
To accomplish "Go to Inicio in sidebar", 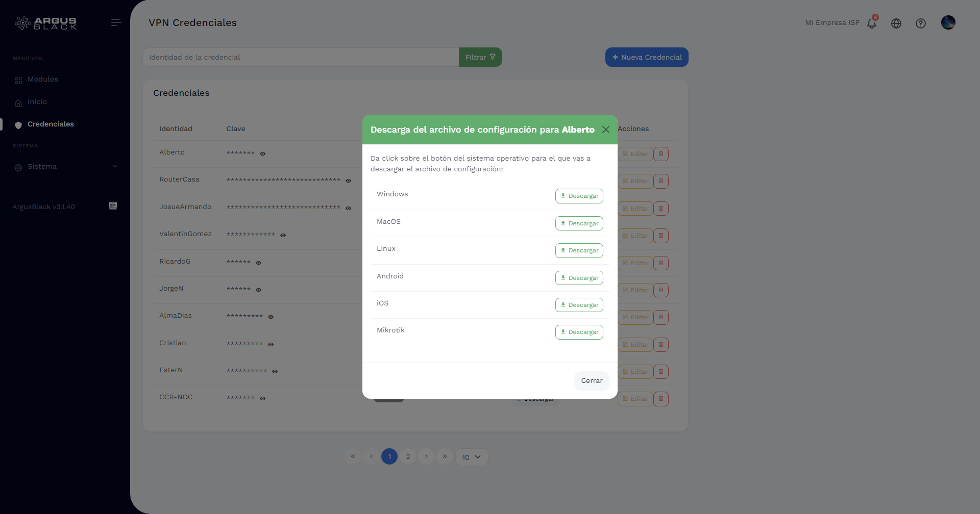I will pos(37,102).
